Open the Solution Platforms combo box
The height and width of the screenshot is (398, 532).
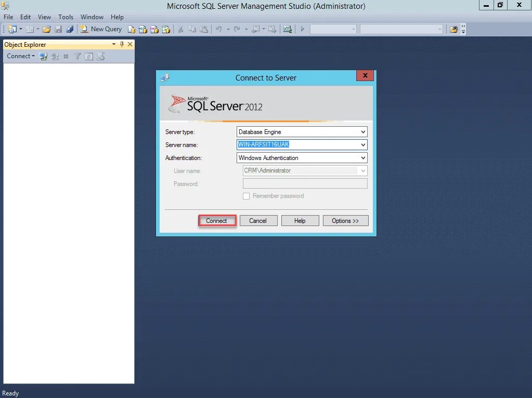point(401,29)
